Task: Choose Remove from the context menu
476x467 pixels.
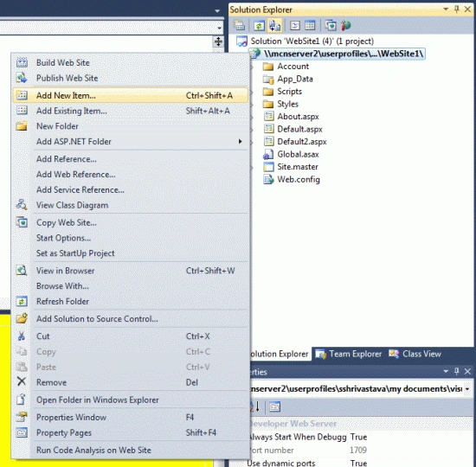Action: pos(131,382)
